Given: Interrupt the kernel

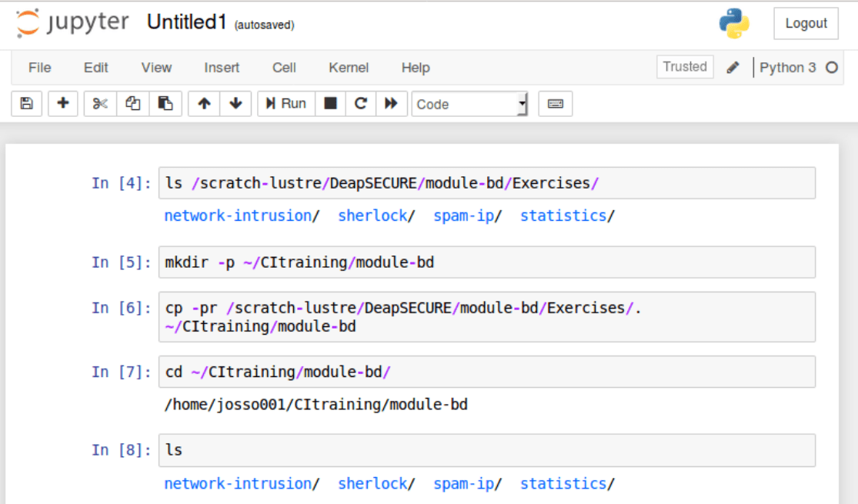Looking at the screenshot, I should tap(330, 103).
